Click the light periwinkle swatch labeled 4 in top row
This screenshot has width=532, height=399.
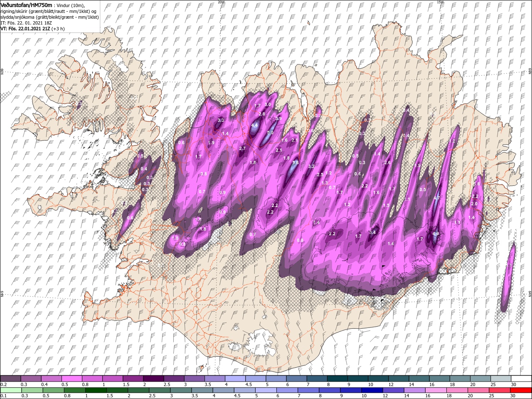coord(234,379)
